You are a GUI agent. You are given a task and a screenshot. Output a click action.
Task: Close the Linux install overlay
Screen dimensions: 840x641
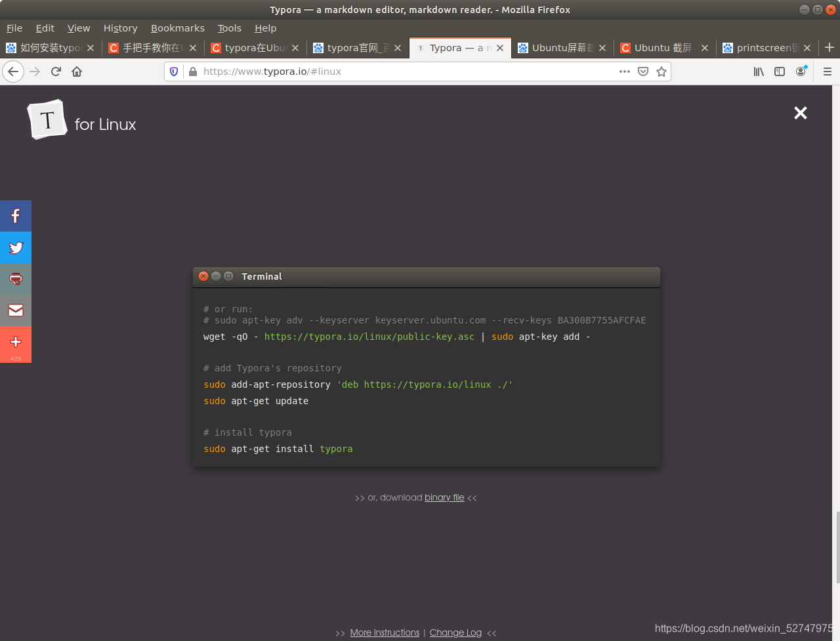click(801, 113)
